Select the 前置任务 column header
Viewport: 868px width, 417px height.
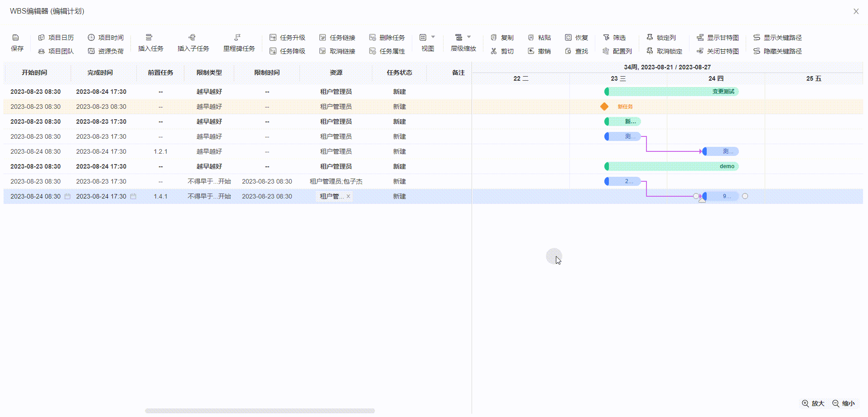click(x=160, y=73)
